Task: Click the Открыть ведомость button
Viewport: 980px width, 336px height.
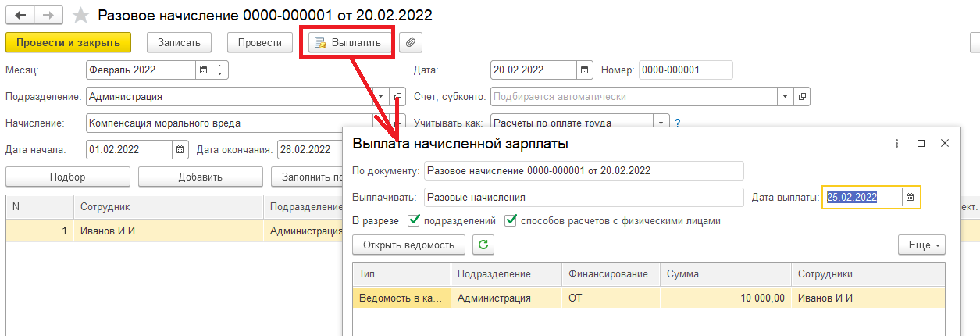Action: (x=409, y=245)
